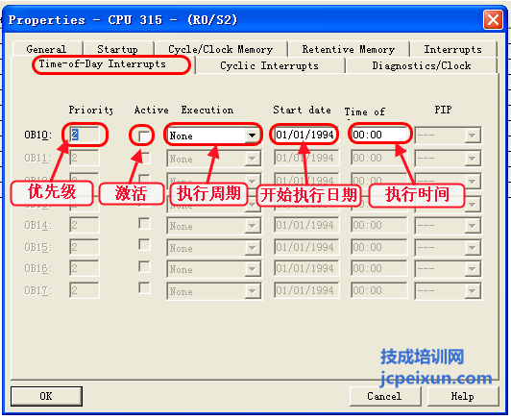This screenshot has width=511, height=420.
Task: Enable the OB10 Active checkbox
Action: click(144, 136)
